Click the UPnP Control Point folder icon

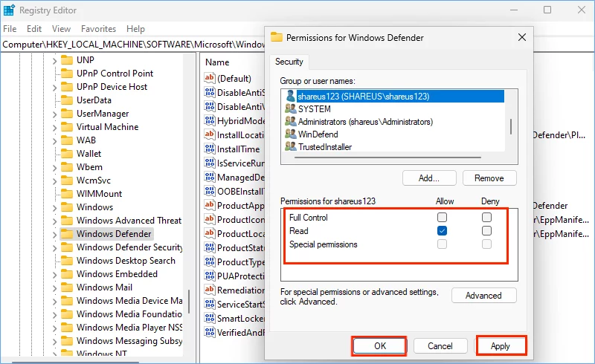[67, 74]
